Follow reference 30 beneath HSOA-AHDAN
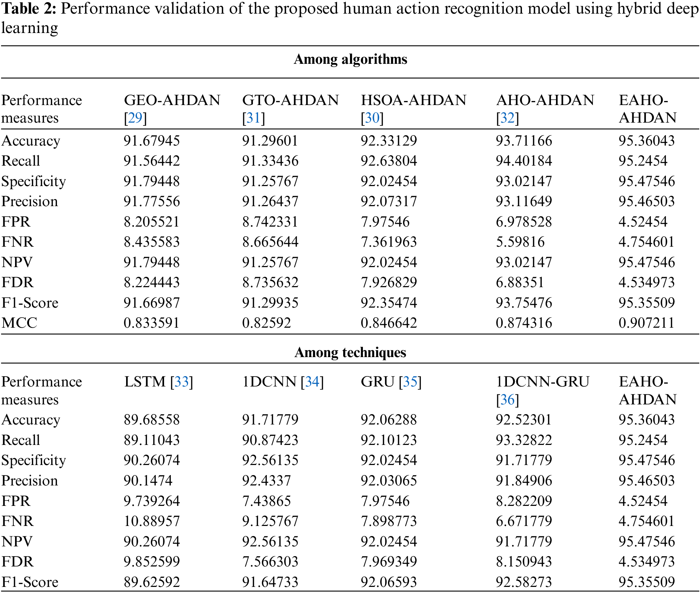The image size is (700, 593). [x=372, y=118]
